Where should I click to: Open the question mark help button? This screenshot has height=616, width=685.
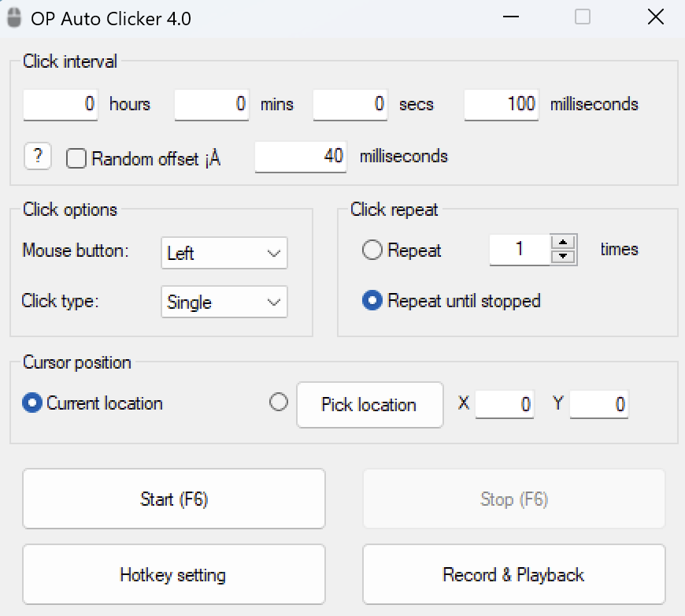pos(38,156)
